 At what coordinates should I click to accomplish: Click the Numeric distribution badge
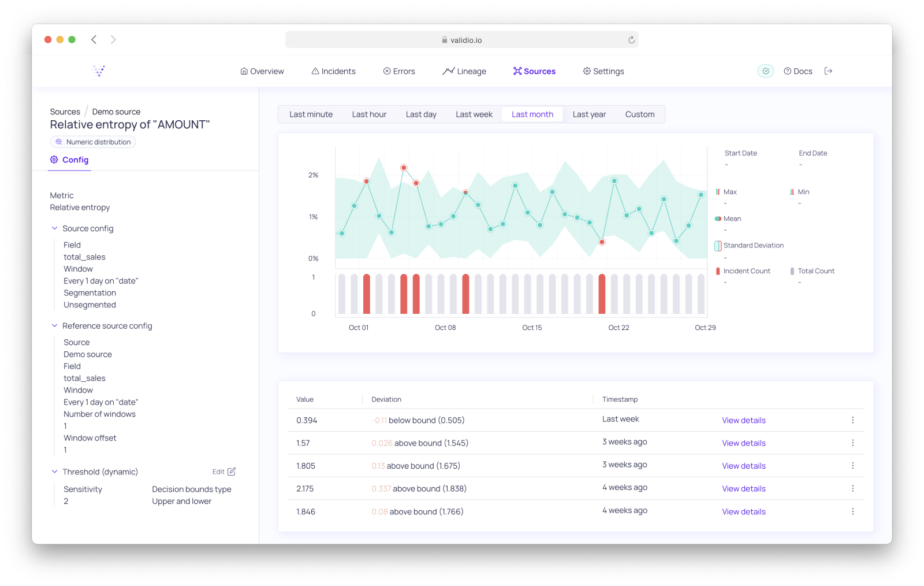click(x=93, y=142)
